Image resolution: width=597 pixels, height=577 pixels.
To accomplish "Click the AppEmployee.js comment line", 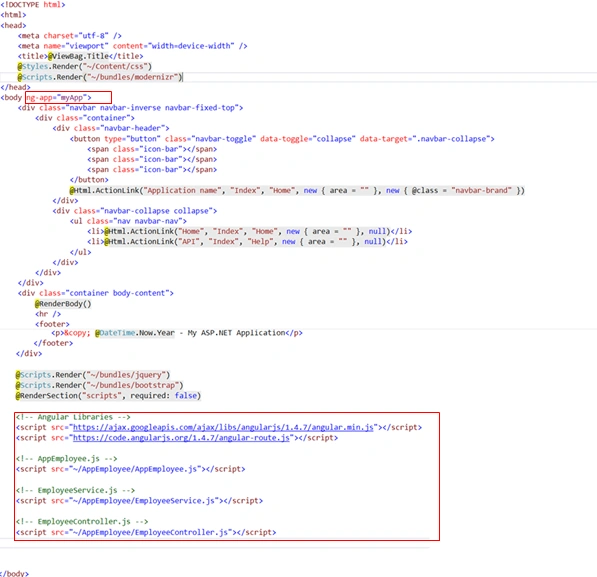I will tap(67, 459).
